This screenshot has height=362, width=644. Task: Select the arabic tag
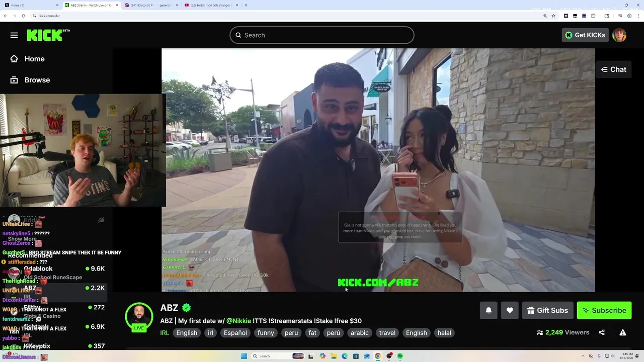coord(360,333)
